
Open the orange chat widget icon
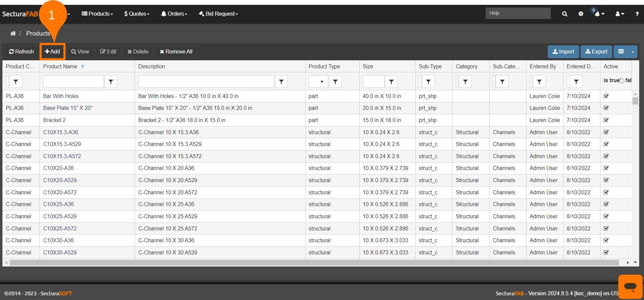tap(630, 286)
